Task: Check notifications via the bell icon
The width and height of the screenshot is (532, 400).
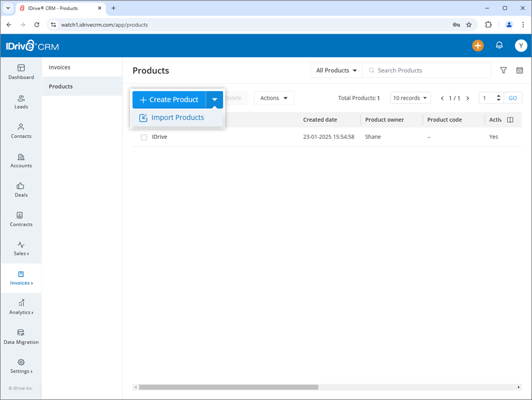Action: pyautogui.click(x=499, y=45)
